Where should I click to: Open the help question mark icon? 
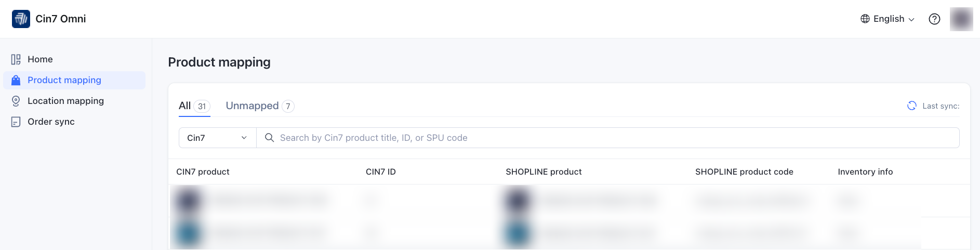pos(934,19)
